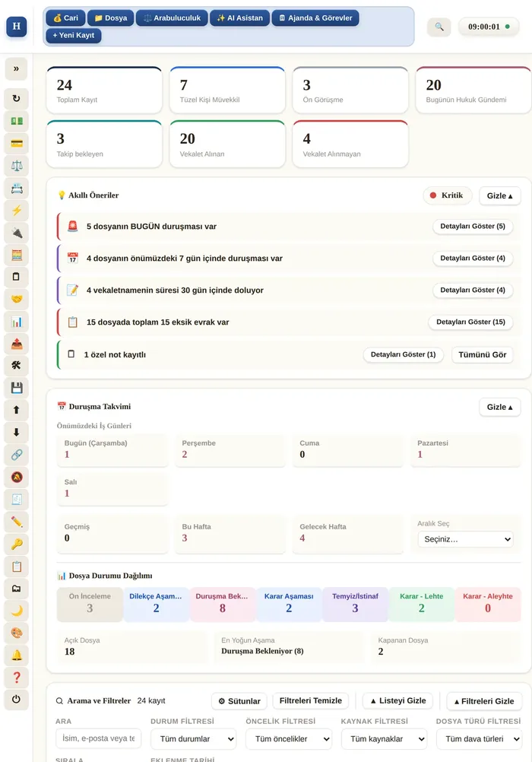Click the down arrow sidebar icon
The height and width of the screenshot is (762, 532).
[x=17, y=433]
